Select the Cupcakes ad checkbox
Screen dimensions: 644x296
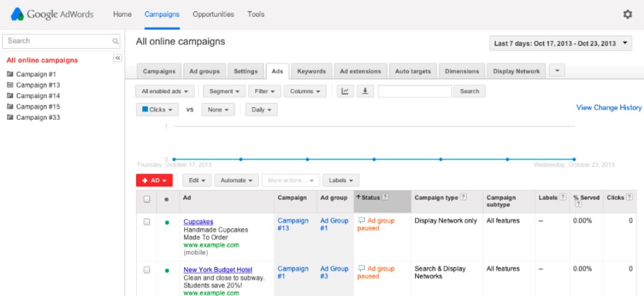pos(147,222)
